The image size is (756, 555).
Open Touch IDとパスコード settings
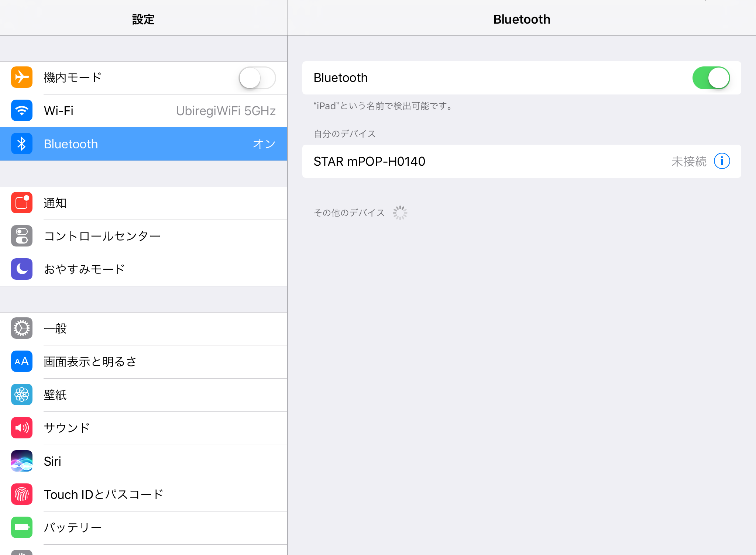click(144, 494)
